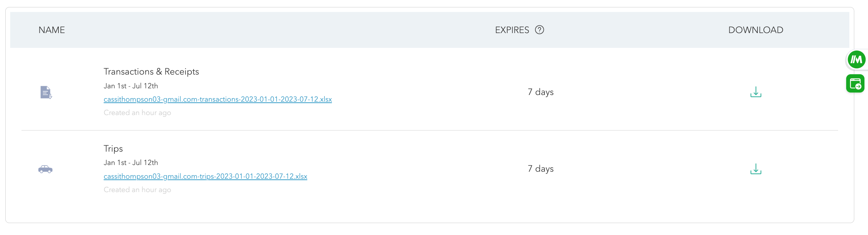Click the 7 days expiry for Transactions
The width and height of the screenshot is (868, 235).
tap(540, 92)
